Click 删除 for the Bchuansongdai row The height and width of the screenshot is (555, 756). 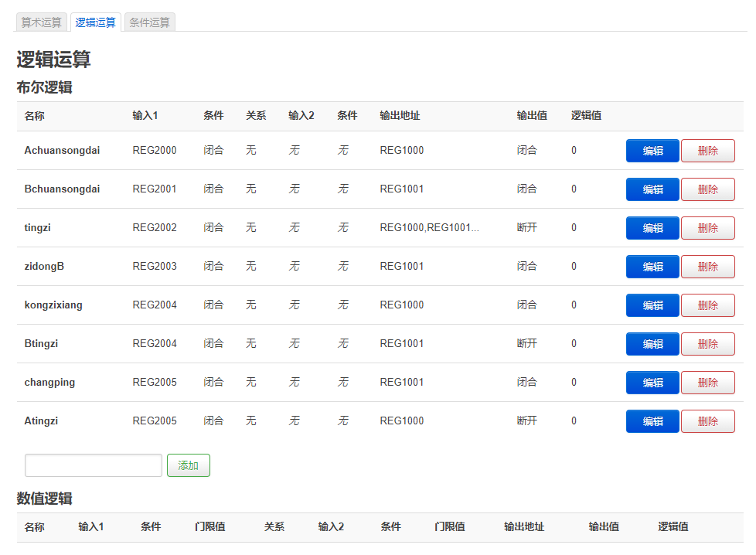pos(708,189)
